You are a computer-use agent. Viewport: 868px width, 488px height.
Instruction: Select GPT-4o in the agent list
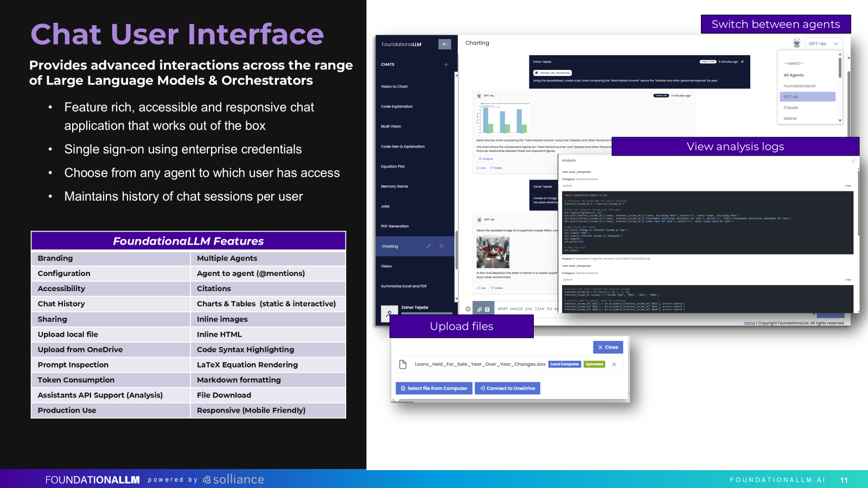808,97
